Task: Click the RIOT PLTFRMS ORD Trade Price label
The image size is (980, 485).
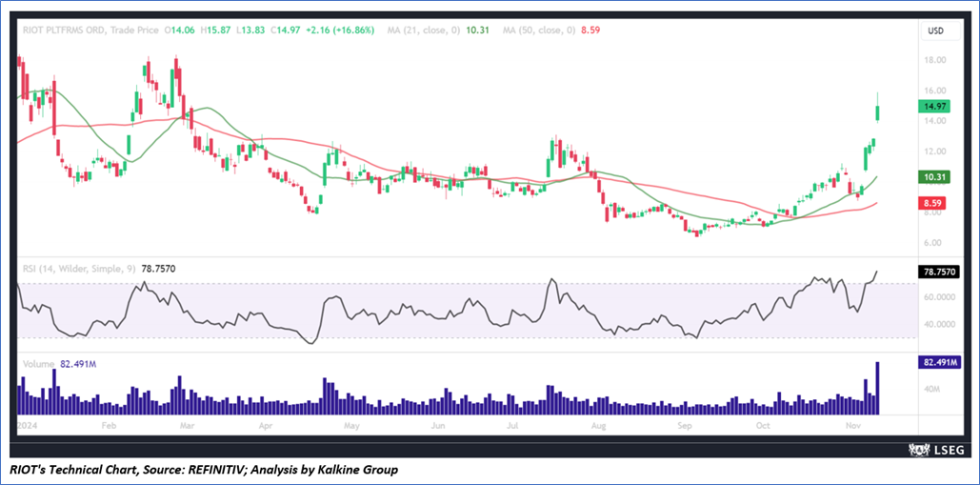Action: (92, 30)
